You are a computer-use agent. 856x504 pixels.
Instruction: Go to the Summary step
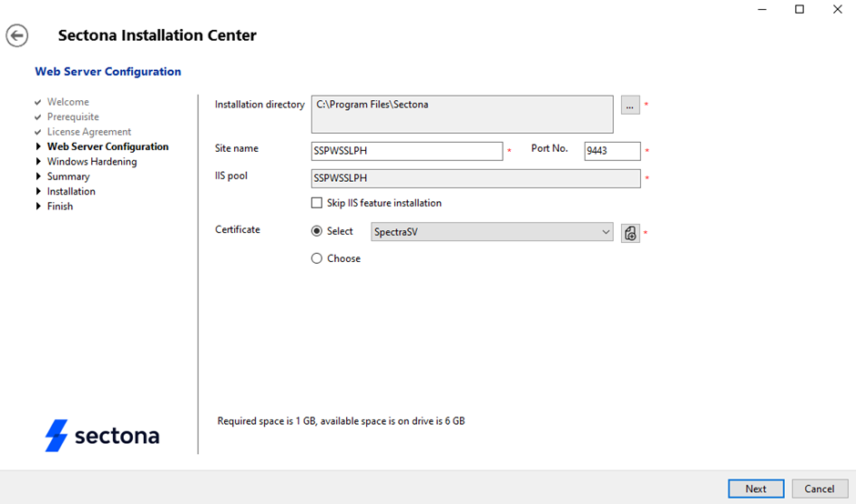coord(68,176)
